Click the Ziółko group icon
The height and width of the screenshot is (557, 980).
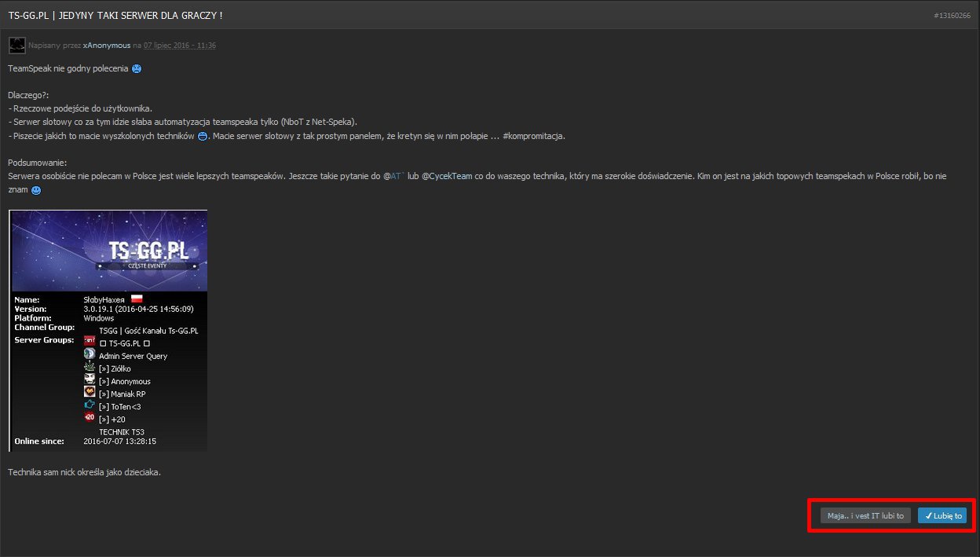click(x=90, y=367)
